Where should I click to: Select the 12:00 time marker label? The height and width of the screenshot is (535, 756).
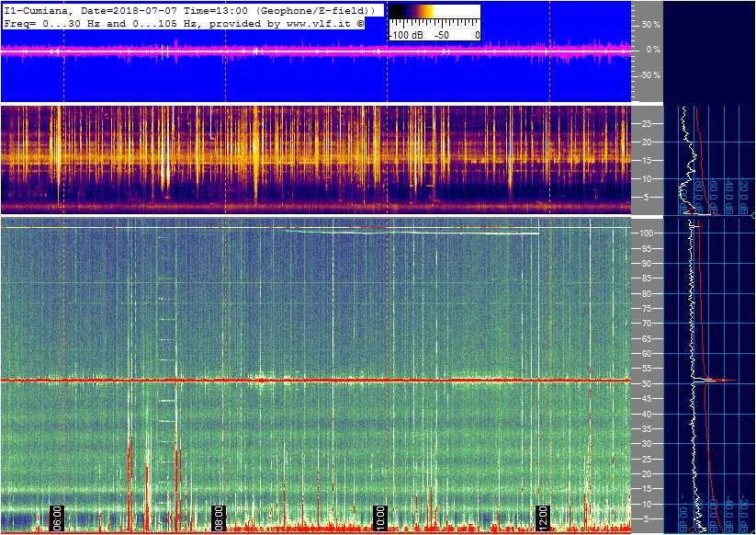[x=543, y=518]
